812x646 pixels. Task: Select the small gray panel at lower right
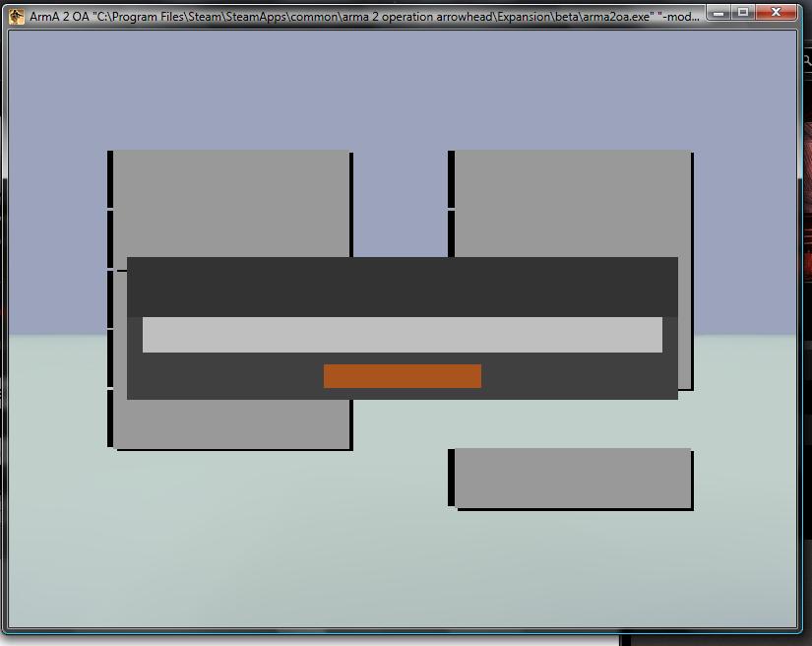[572, 478]
